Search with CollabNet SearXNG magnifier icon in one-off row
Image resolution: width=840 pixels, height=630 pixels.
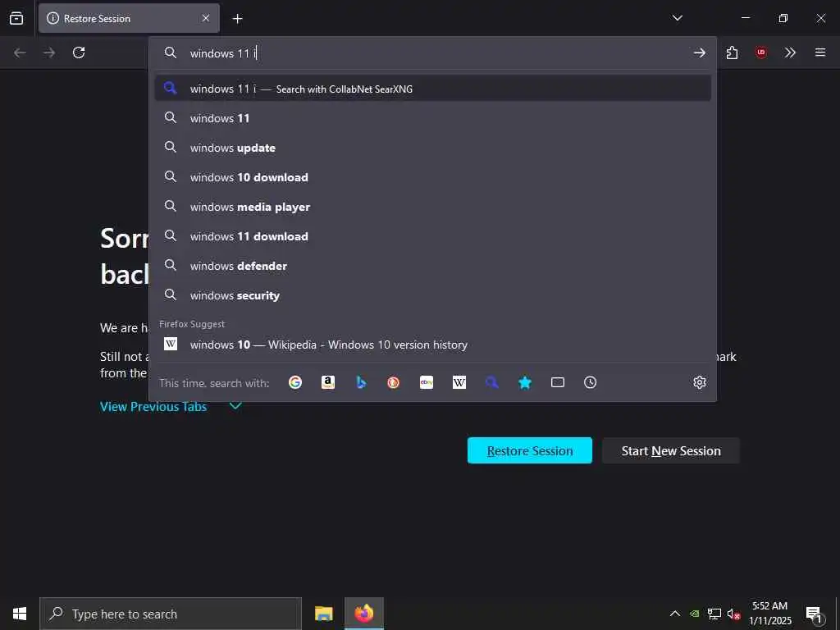point(492,382)
